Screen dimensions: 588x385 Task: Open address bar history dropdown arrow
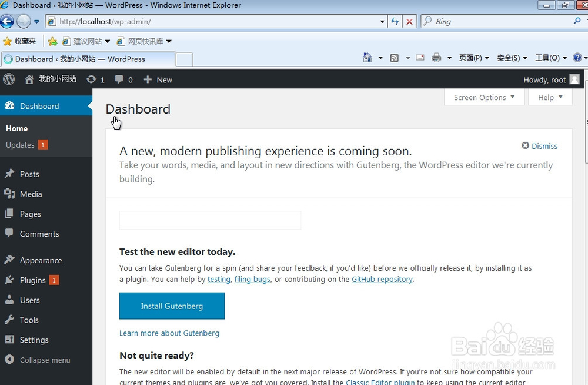tap(382, 21)
